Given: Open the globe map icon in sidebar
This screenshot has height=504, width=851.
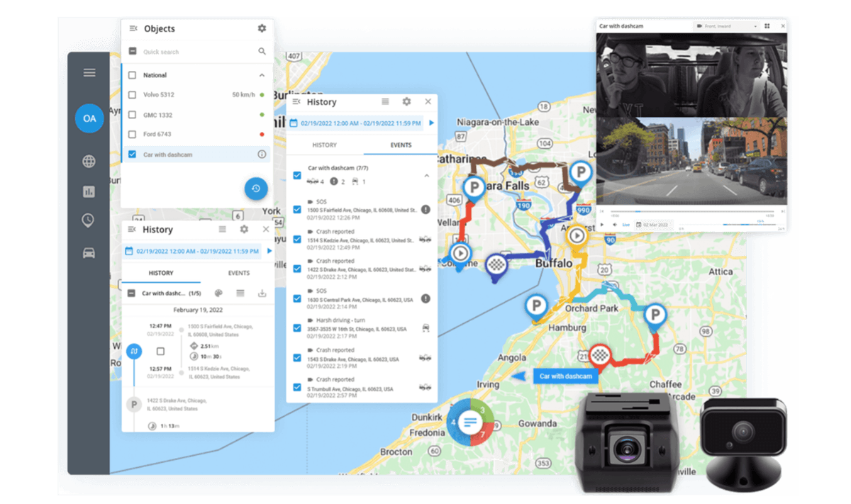Looking at the screenshot, I should [89, 162].
